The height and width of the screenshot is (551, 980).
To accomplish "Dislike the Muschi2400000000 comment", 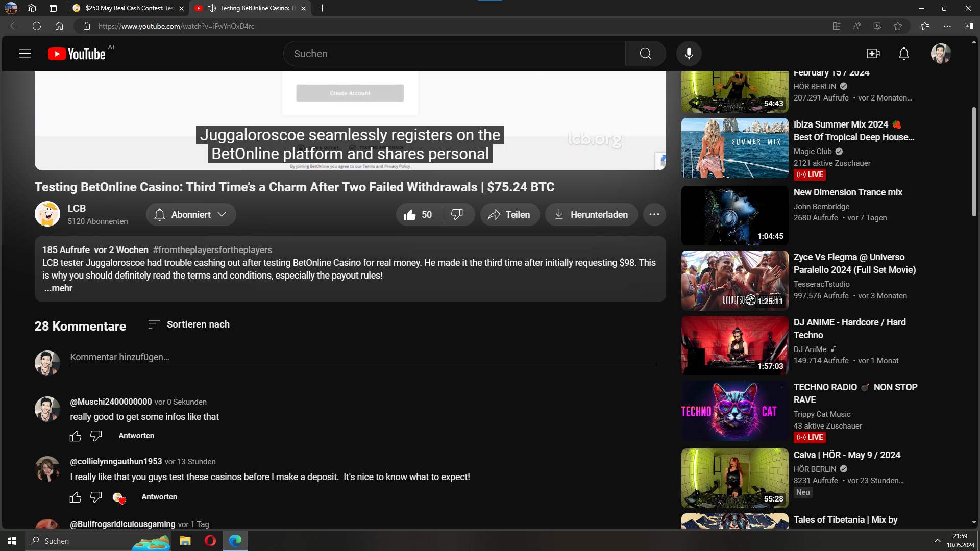I will [96, 436].
